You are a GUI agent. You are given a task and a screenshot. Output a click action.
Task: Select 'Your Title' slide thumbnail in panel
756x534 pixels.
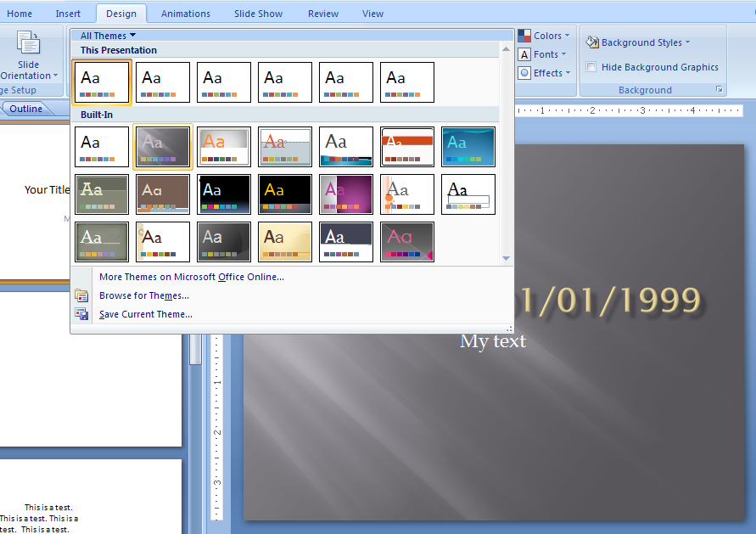[x=35, y=202]
